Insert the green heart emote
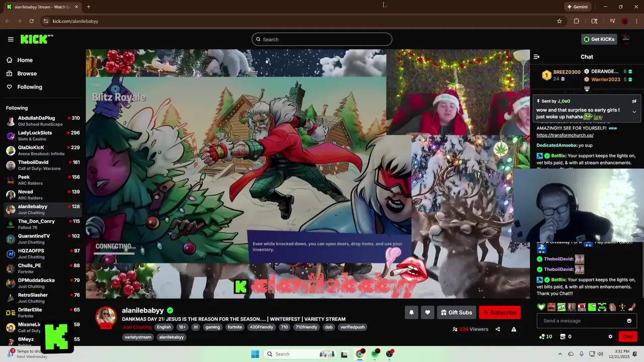Screen dimensions: 644x362 pyautogui.click(x=541, y=307)
